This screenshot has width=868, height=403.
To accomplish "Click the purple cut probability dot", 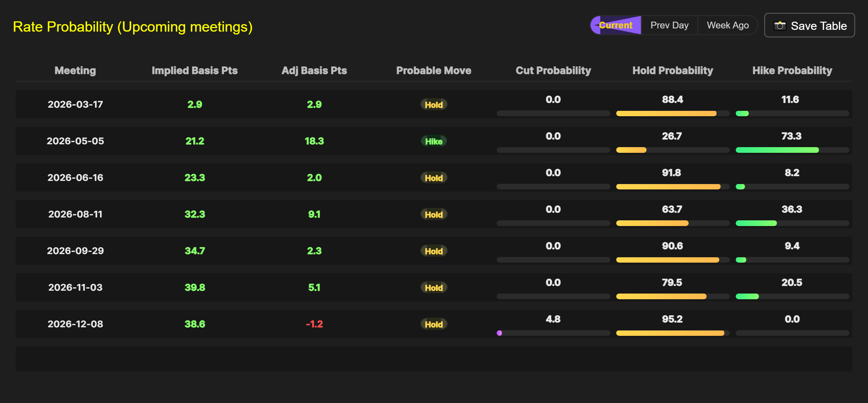I will tap(499, 333).
